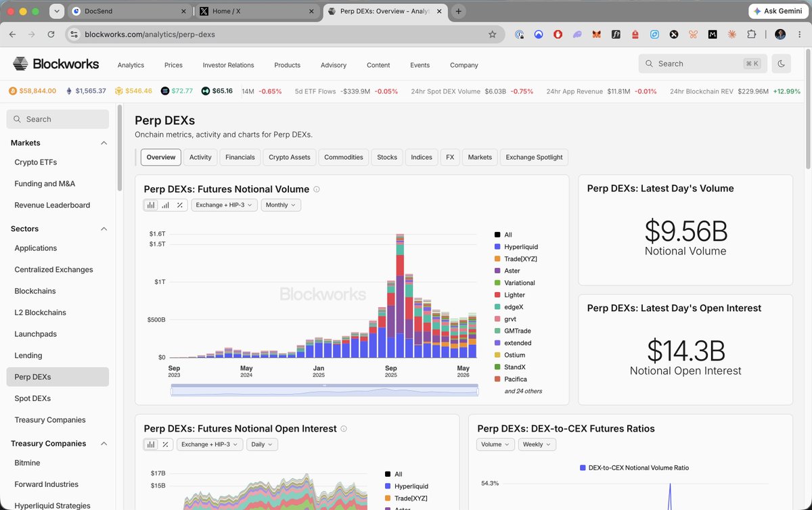Open Exchange + HIP-3 dropdown on Open Interest chart
This screenshot has height=510, width=812.
[x=210, y=444]
